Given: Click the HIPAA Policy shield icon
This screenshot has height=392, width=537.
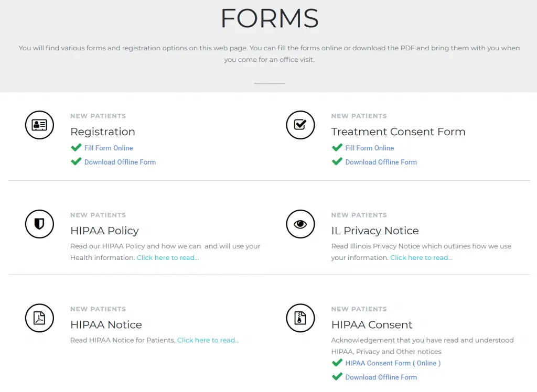Looking at the screenshot, I should tap(39, 224).
